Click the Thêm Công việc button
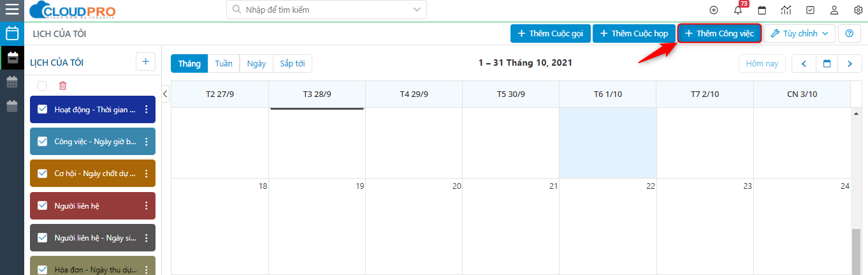 [x=719, y=33]
